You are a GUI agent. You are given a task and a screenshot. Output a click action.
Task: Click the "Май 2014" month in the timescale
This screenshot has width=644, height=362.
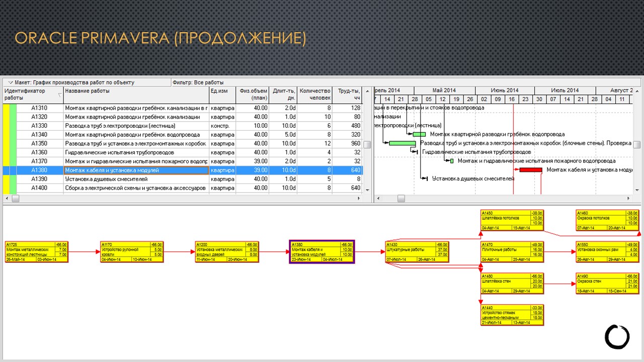(x=444, y=90)
